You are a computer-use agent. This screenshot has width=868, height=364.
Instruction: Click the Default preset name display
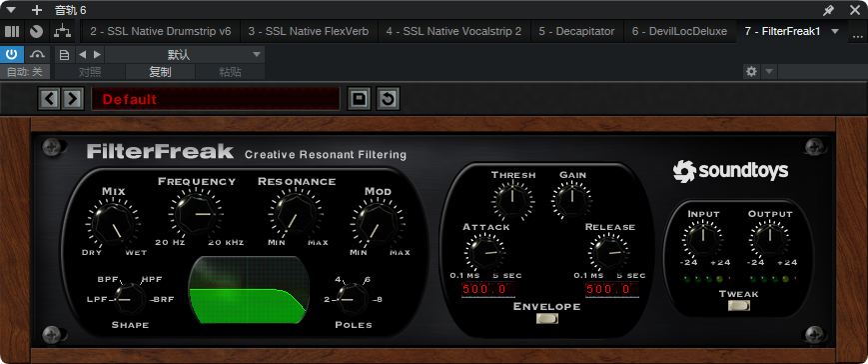216,99
